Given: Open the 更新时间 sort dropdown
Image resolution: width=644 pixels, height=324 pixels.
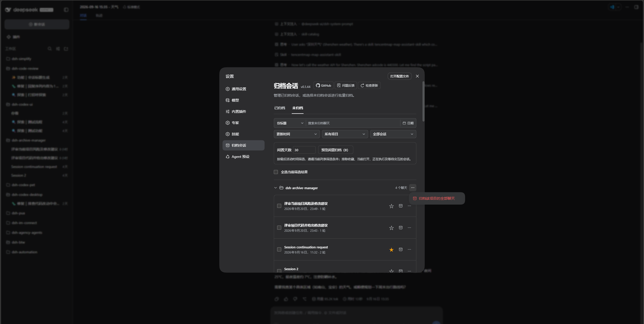Looking at the screenshot, I should coord(297,134).
